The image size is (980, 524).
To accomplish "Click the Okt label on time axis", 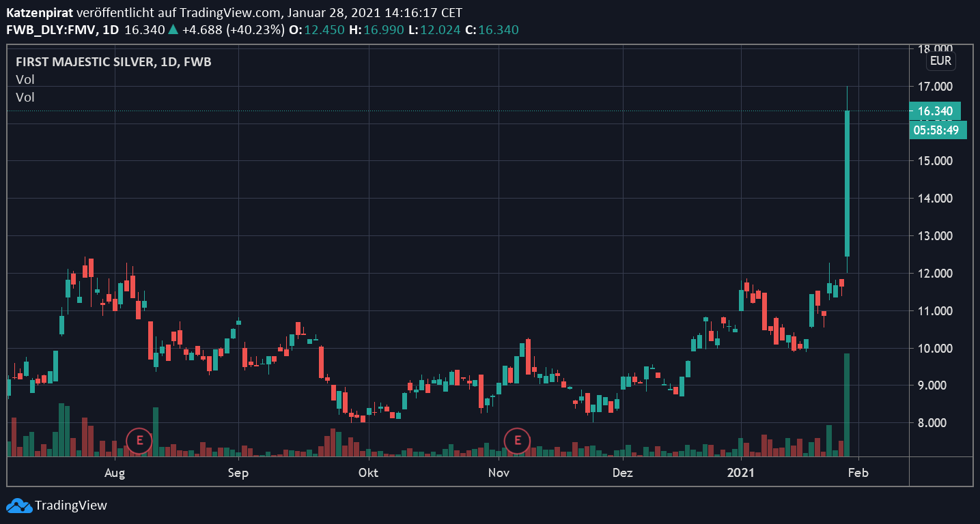I will coord(368,472).
